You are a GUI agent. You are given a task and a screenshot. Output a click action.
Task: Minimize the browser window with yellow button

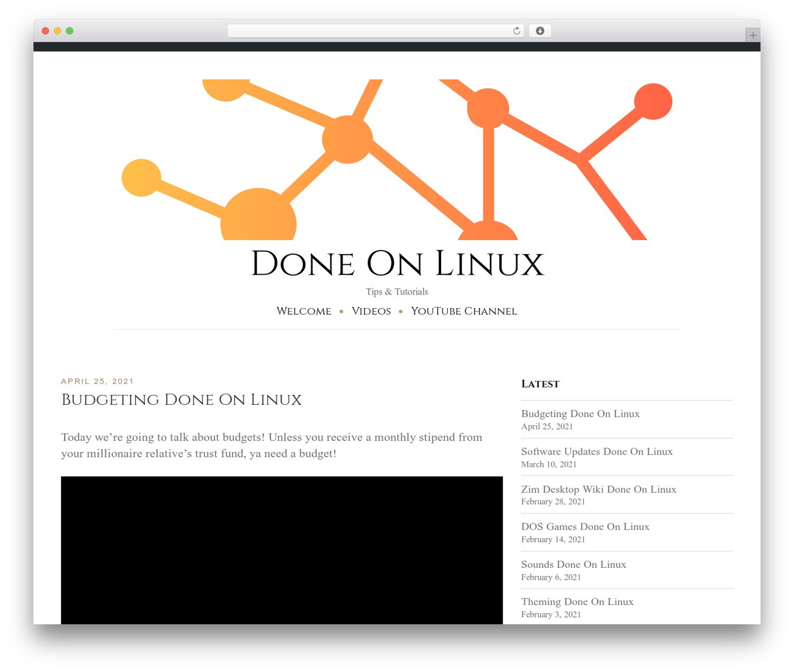[x=58, y=31]
